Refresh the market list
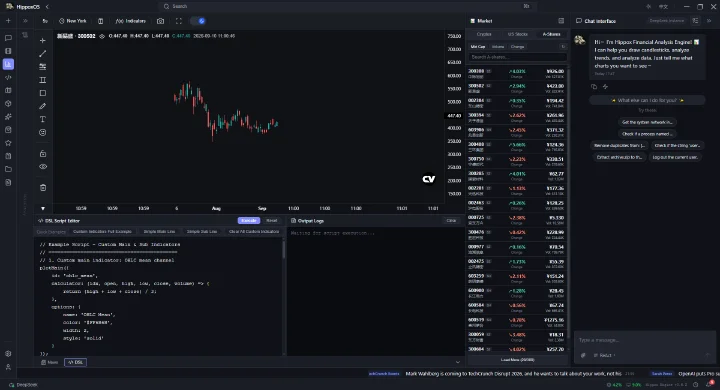 (x=563, y=47)
